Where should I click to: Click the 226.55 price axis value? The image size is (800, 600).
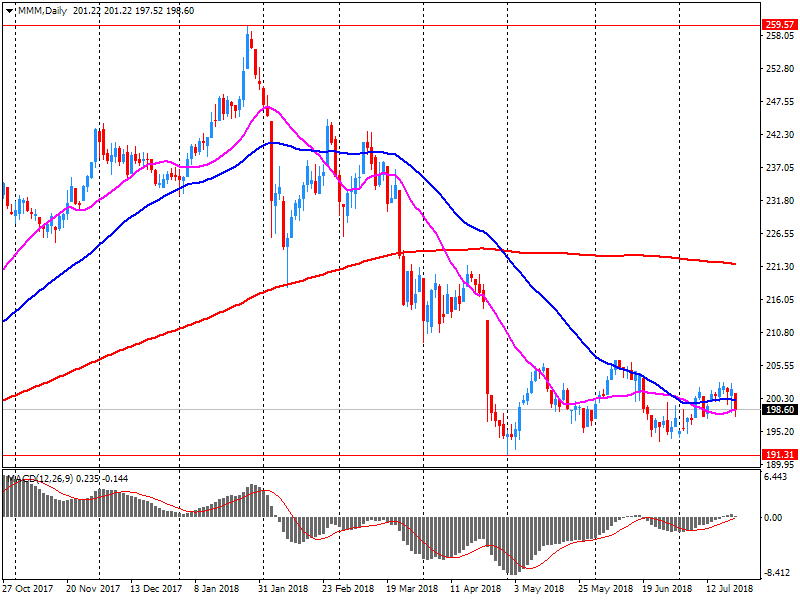780,234
